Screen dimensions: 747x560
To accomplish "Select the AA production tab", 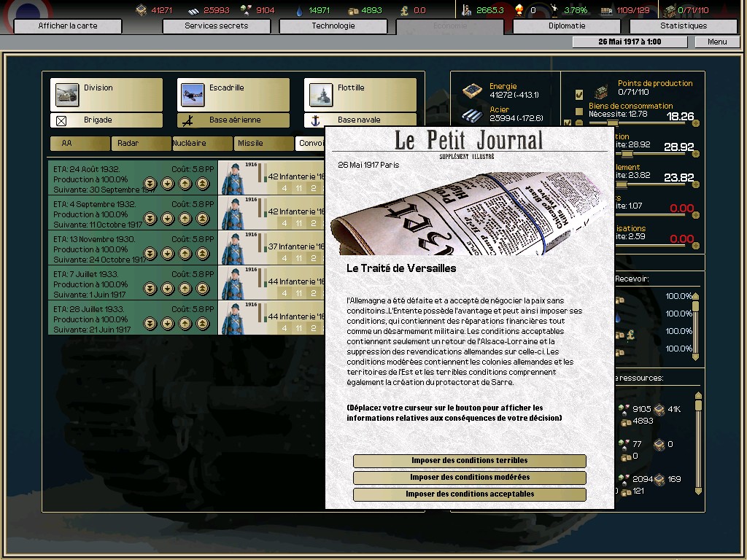I will tap(80, 144).
